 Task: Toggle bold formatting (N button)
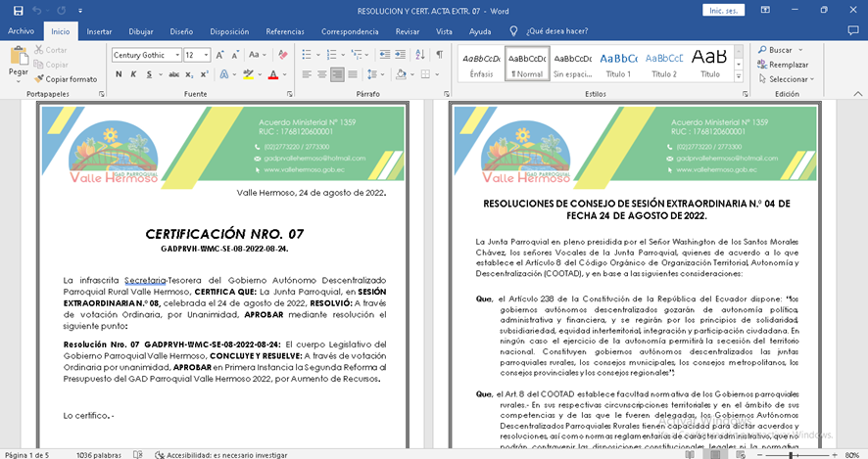(118, 74)
